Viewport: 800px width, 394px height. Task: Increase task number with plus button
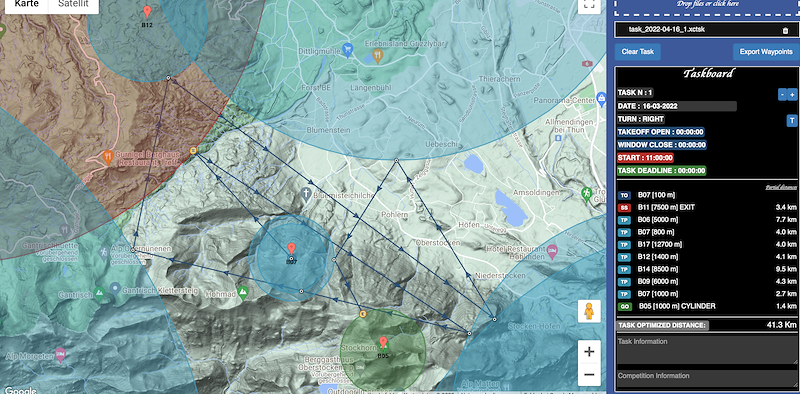pyautogui.click(x=792, y=94)
